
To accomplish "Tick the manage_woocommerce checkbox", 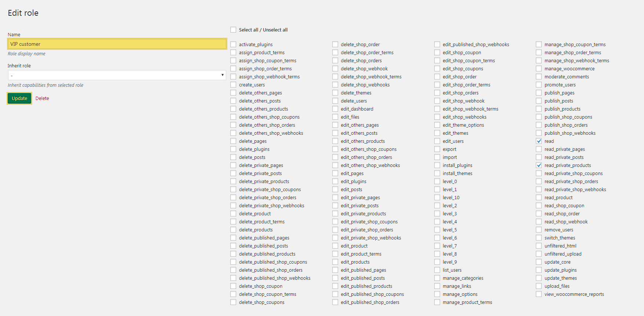I will [539, 68].
